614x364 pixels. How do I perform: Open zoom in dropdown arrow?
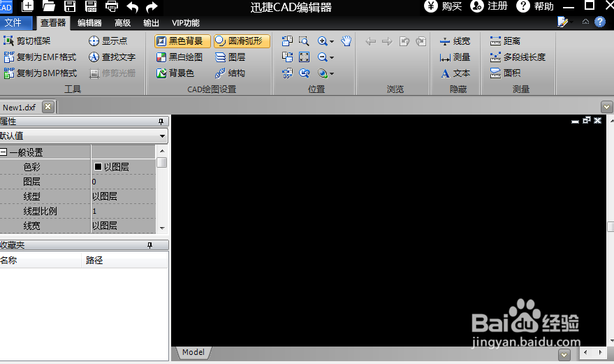point(332,41)
